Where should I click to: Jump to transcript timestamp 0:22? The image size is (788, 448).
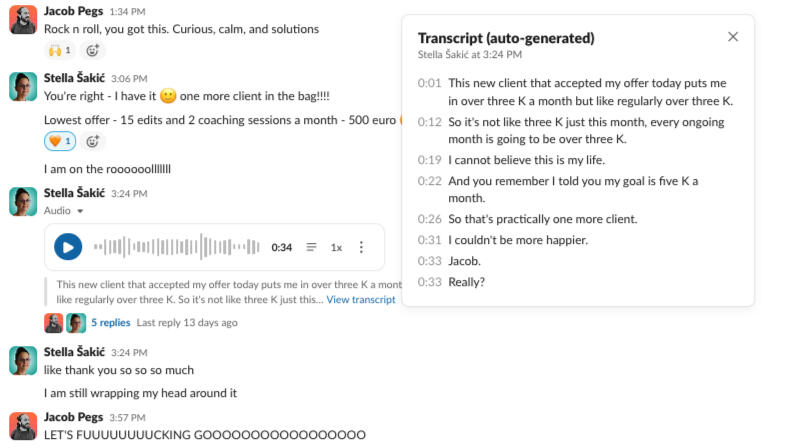point(429,181)
